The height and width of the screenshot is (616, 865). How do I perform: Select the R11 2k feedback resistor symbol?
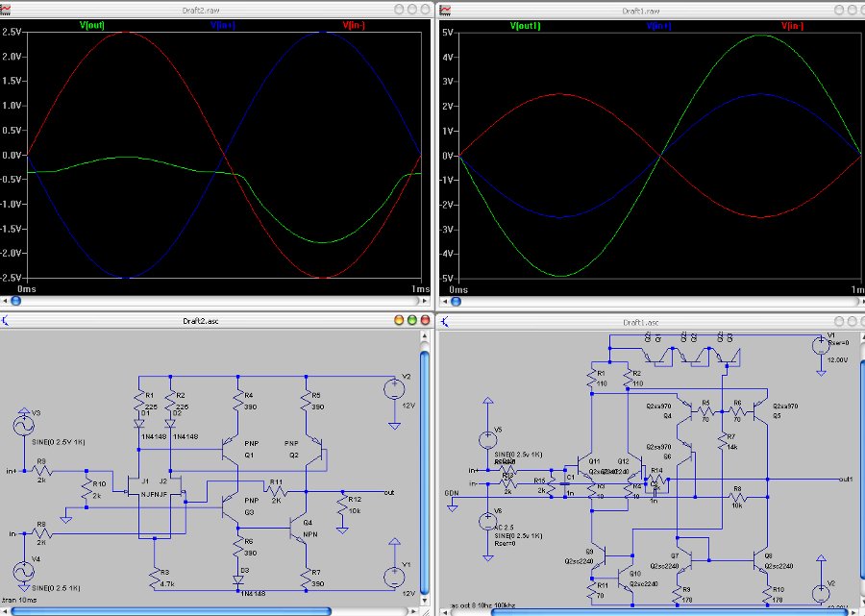coord(275,491)
